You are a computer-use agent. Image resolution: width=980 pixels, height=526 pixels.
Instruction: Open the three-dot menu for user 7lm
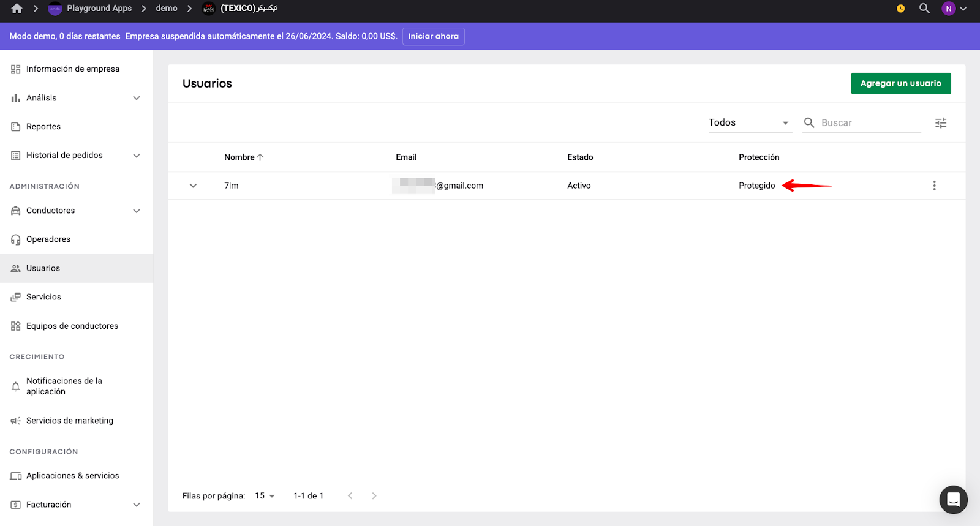pyautogui.click(x=934, y=186)
